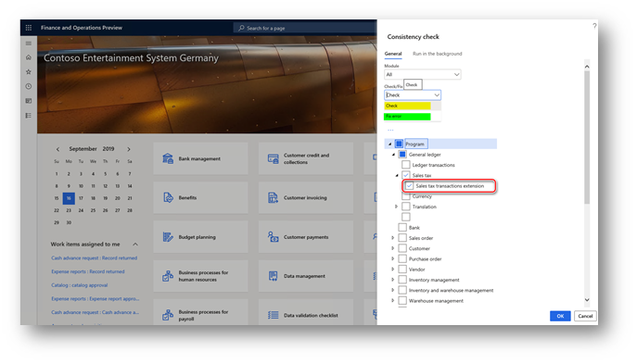Open Workspaces icon in sidebar
The image size is (637, 364).
click(x=29, y=101)
